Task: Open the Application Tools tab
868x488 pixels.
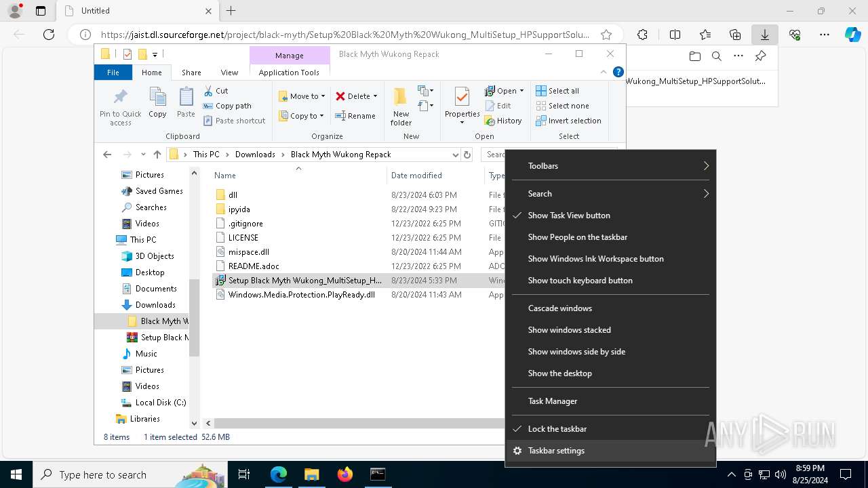Action: 289,73
